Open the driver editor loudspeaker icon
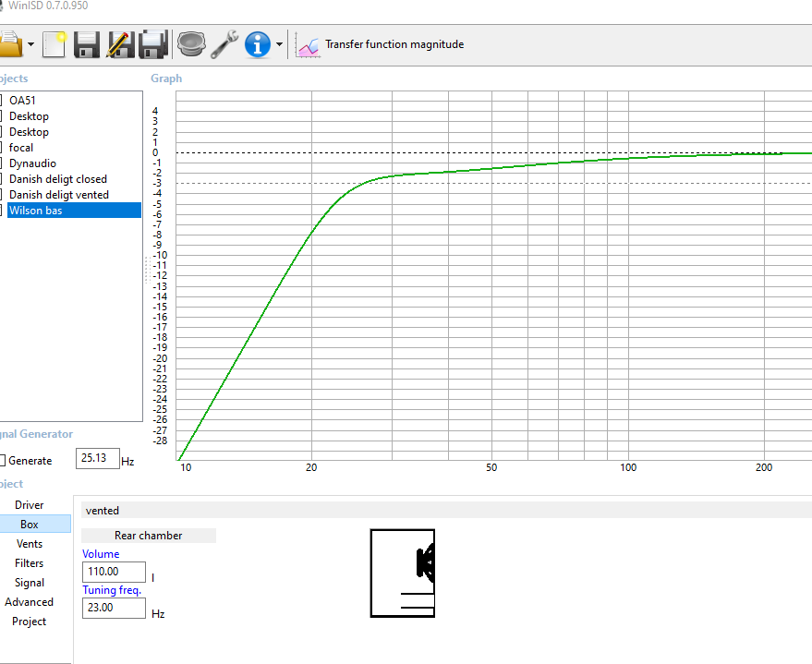Viewport: 812px width, 664px height. pos(191,44)
